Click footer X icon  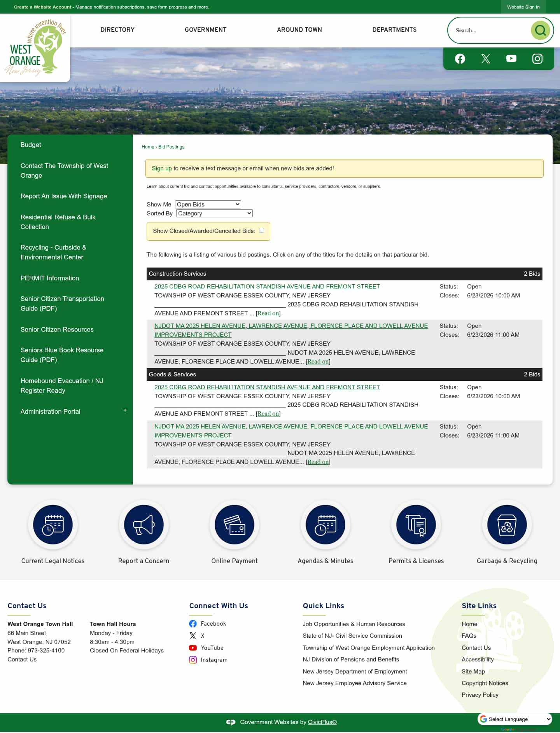click(x=193, y=636)
